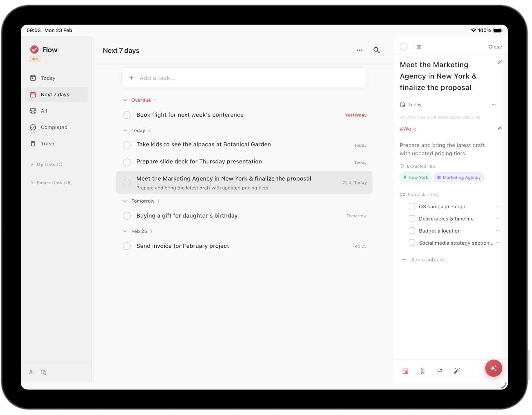Click the Close button in the detail panel
This screenshot has width=532, height=415.
point(495,47)
